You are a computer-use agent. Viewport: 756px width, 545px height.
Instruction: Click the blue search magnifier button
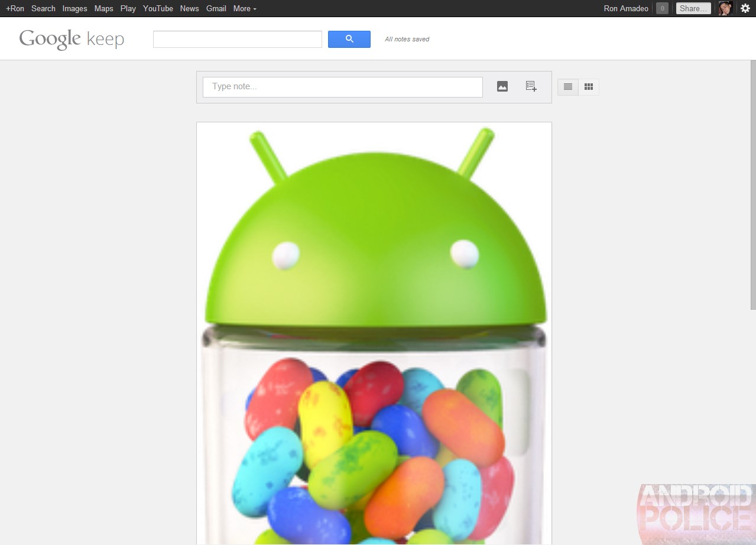349,39
